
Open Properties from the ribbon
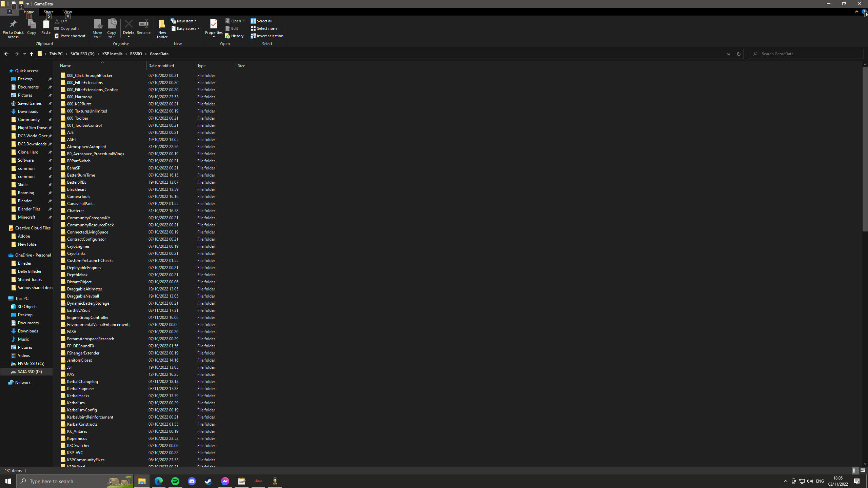coord(214,24)
